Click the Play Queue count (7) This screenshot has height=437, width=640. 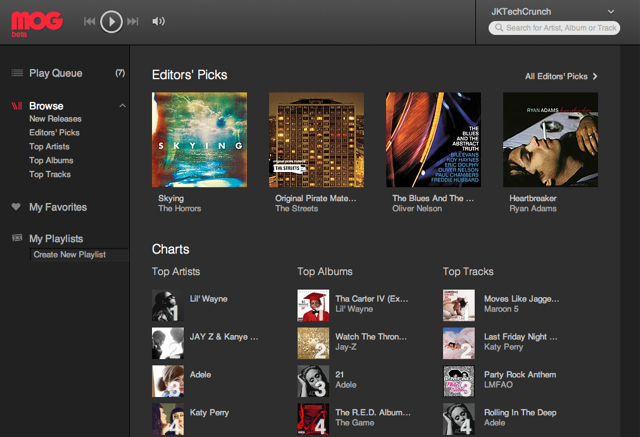point(120,73)
